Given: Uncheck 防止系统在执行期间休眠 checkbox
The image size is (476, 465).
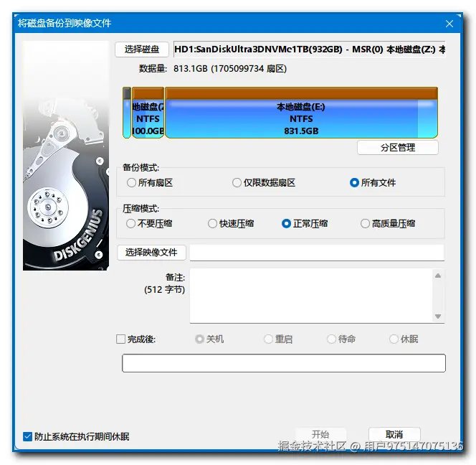Looking at the screenshot, I should 28,437.
